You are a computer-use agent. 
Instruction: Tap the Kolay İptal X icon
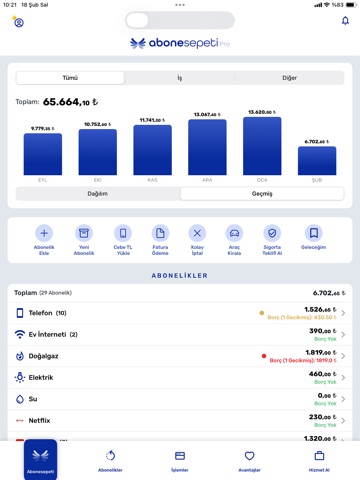tap(197, 233)
